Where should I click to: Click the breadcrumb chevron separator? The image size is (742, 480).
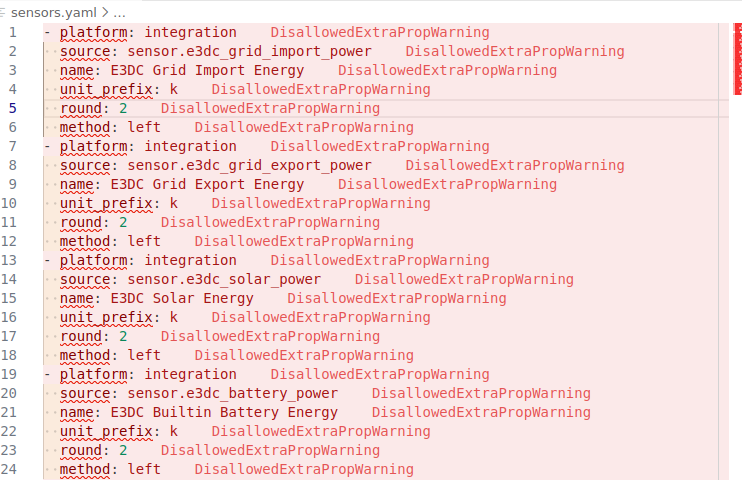coord(103,13)
